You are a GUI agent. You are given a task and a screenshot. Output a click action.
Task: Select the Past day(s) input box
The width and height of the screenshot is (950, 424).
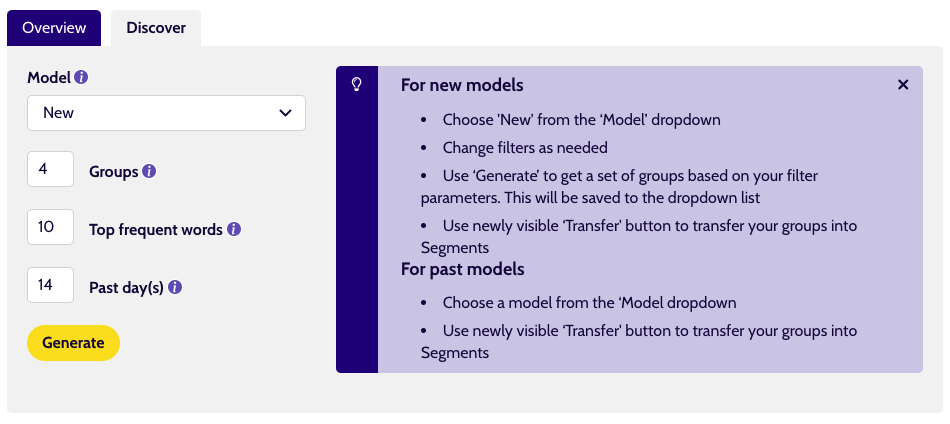point(50,285)
